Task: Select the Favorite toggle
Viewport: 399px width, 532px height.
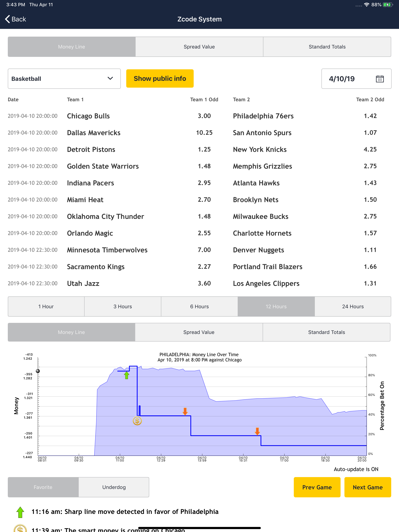Action: tap(43, 487)
